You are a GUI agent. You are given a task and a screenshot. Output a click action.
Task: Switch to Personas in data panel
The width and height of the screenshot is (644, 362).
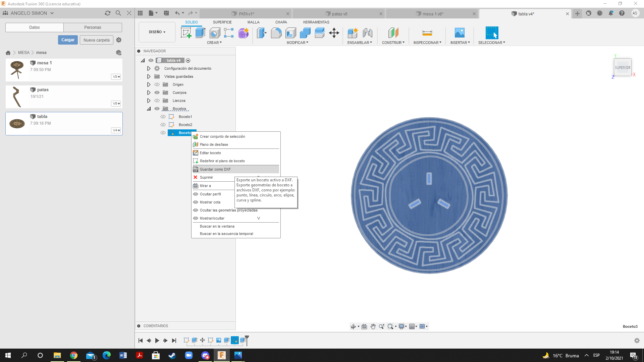[x=93, y=27]
